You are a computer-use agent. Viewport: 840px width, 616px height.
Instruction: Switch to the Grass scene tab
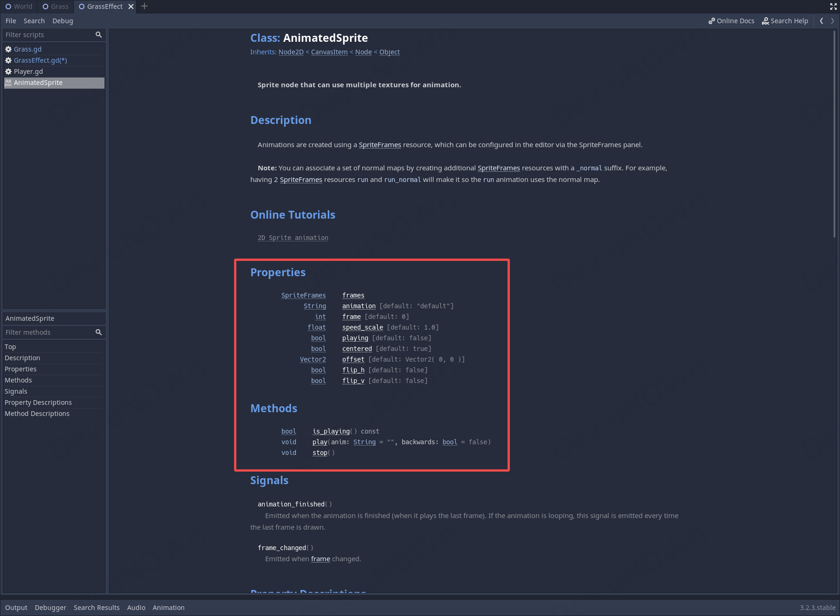point(56,6)
